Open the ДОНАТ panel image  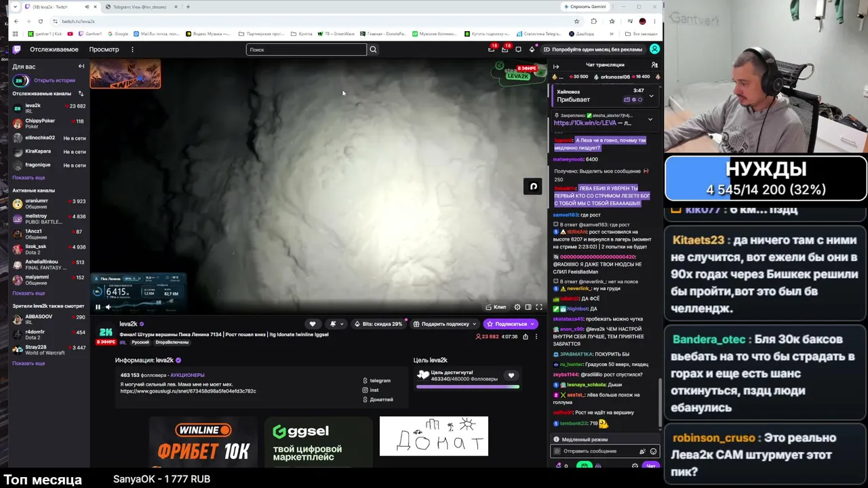434,436
